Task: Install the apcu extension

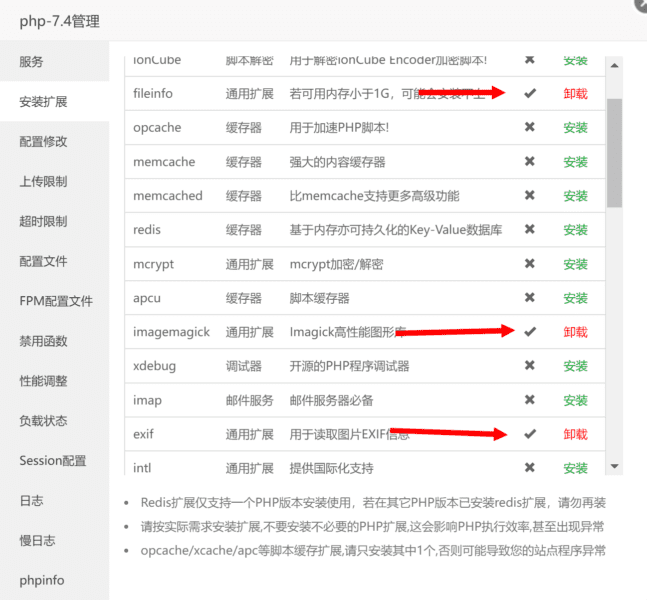Action: (575, 298)
